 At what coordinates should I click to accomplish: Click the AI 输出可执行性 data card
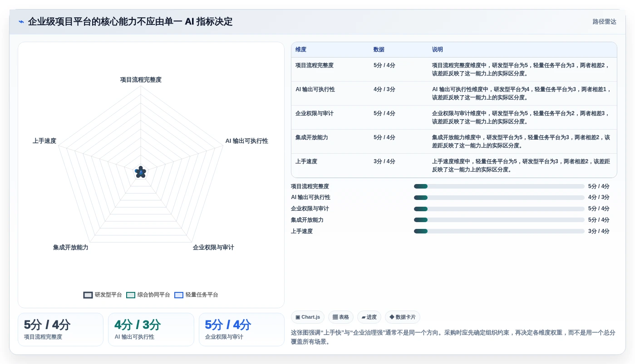pyautogui.click(x=151, y=330)
